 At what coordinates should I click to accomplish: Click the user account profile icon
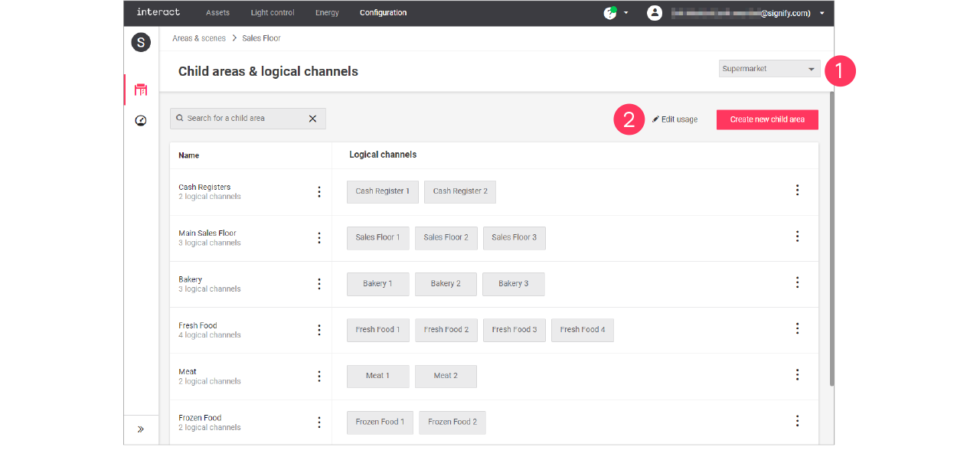pyautogui.click(x=654, y=13)
